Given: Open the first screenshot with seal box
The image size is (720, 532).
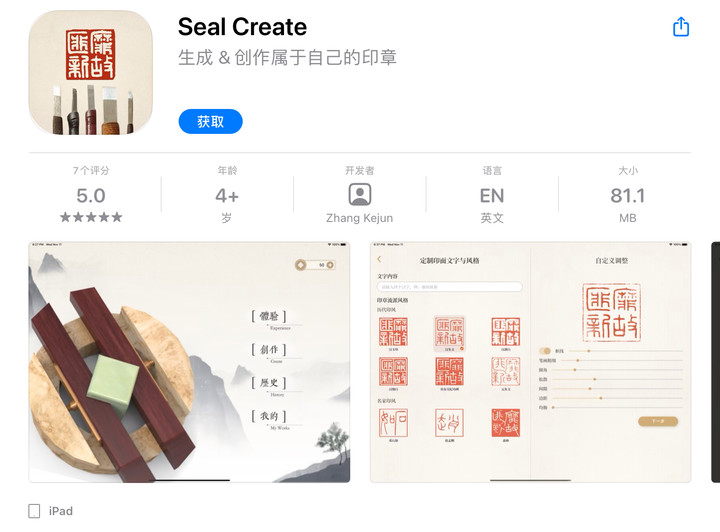Looking at the screenshot, I should point(189,362).
